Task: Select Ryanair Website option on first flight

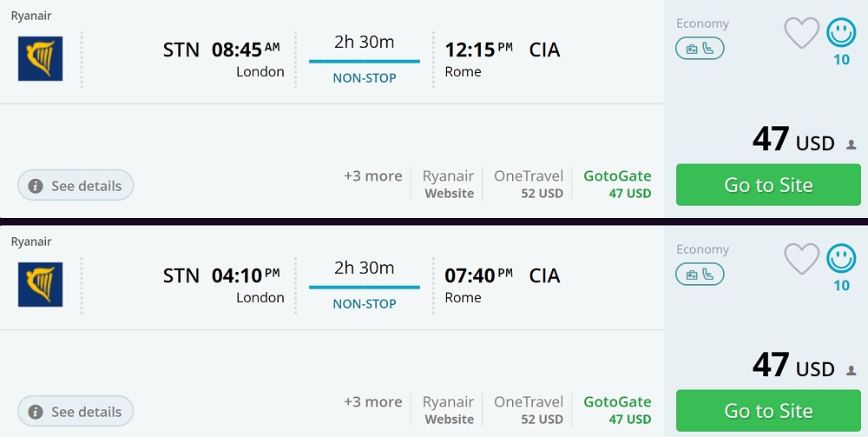Action: tap(448, 184)
